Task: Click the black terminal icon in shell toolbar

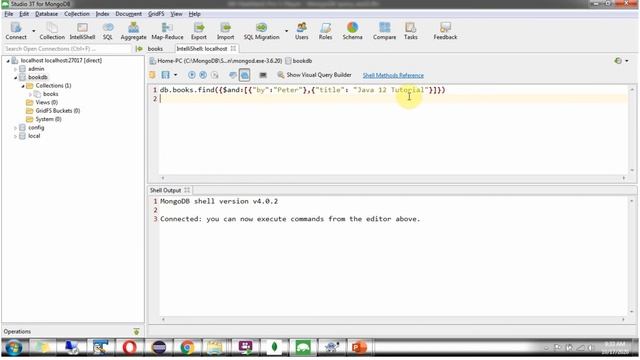Action: pos(263,75)
